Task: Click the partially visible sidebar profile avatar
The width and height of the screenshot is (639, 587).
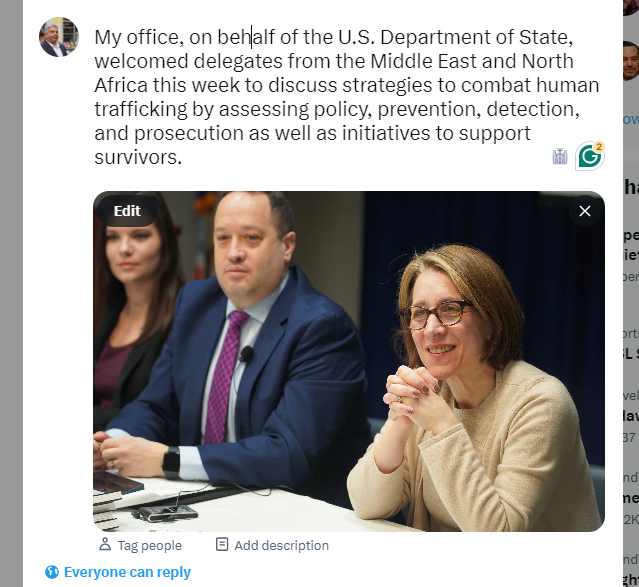Action: (x=631, y=61)
